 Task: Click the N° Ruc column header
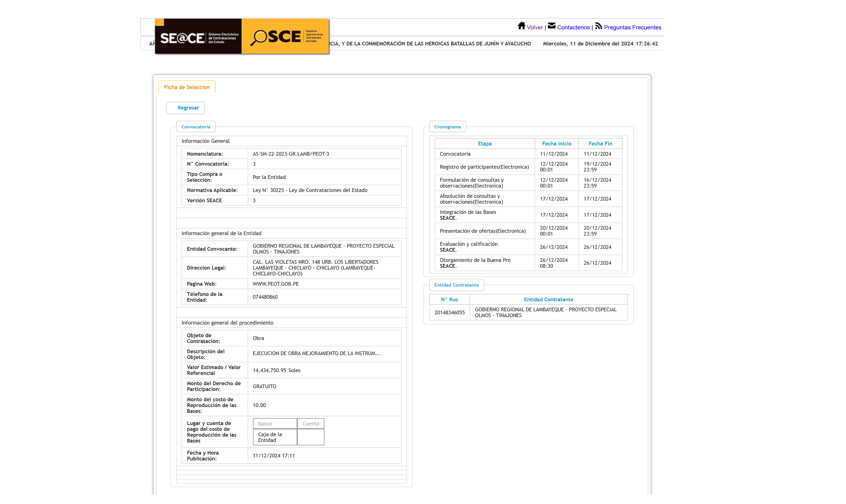coord(449,300)
